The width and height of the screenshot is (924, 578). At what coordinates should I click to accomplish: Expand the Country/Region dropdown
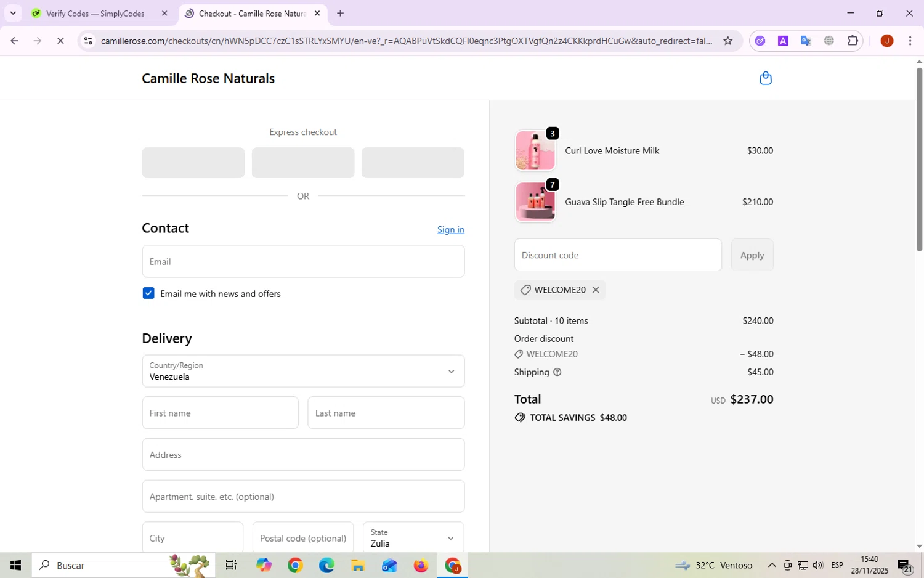(303, 371)
